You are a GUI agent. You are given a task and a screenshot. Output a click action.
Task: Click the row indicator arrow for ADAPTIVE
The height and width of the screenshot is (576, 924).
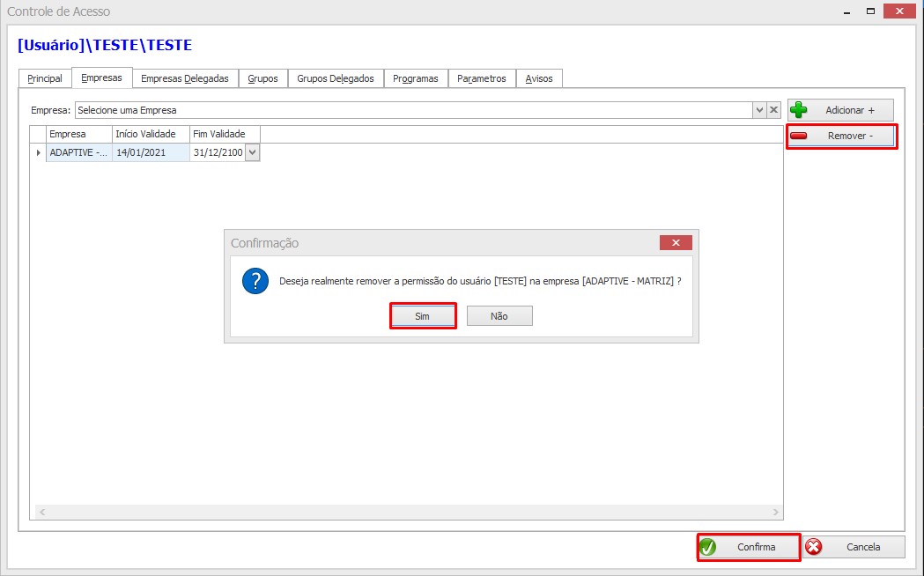coord(38,152)
